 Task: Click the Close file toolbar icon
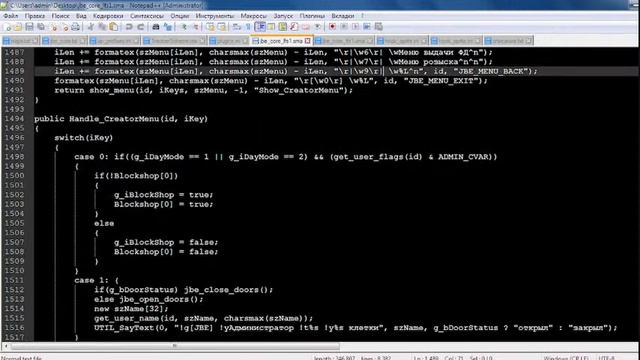tap(54, 27)
